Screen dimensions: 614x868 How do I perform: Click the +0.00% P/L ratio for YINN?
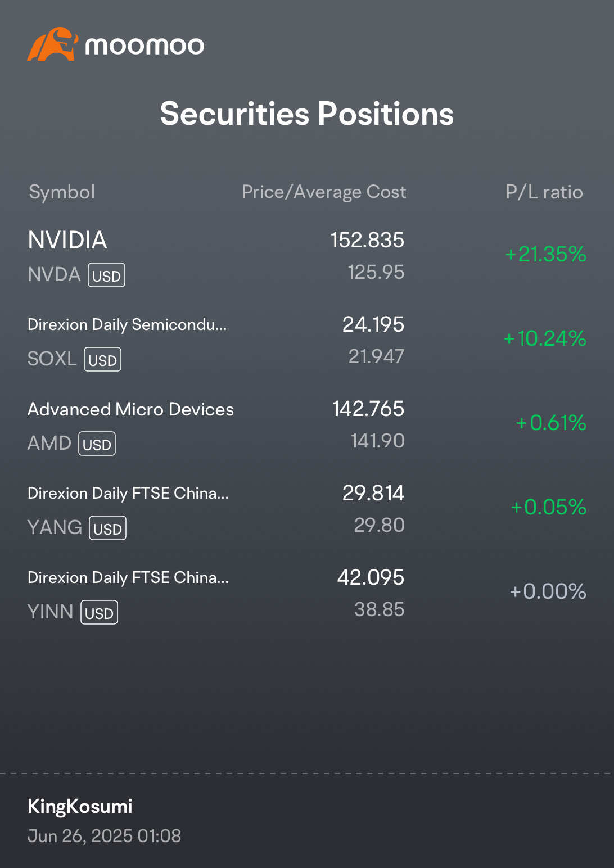[548, 591]
